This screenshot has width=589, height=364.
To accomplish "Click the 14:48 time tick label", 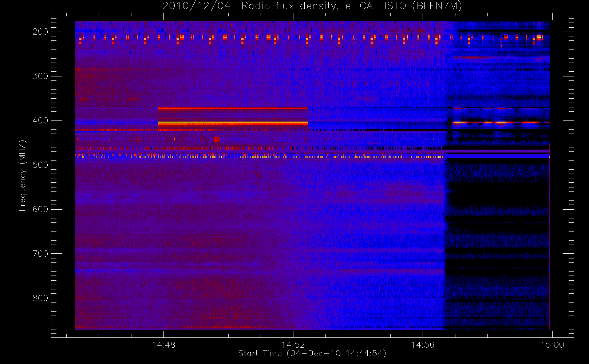I will (x=163, y=345).
